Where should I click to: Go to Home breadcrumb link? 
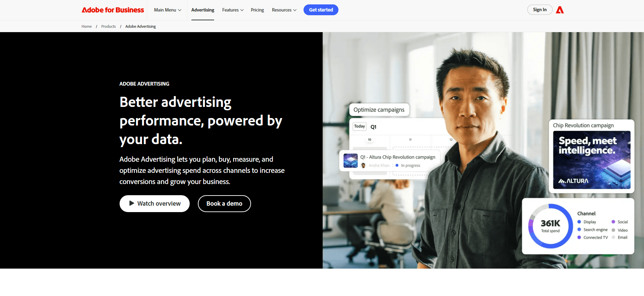tap(86, 26)
